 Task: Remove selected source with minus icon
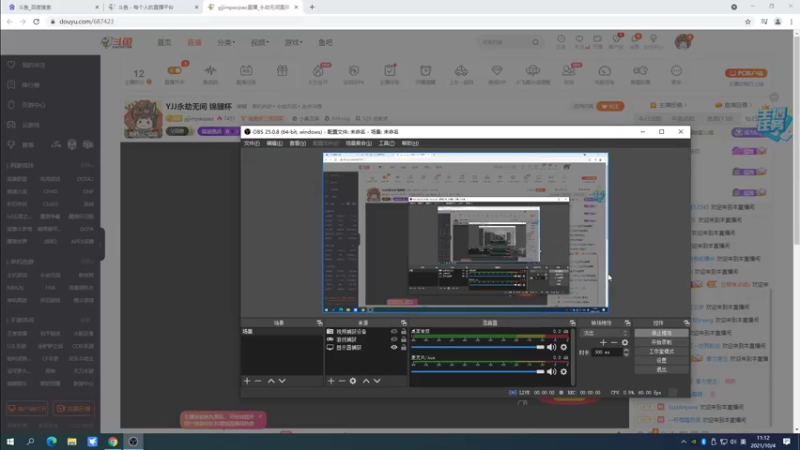click(342, 381)
